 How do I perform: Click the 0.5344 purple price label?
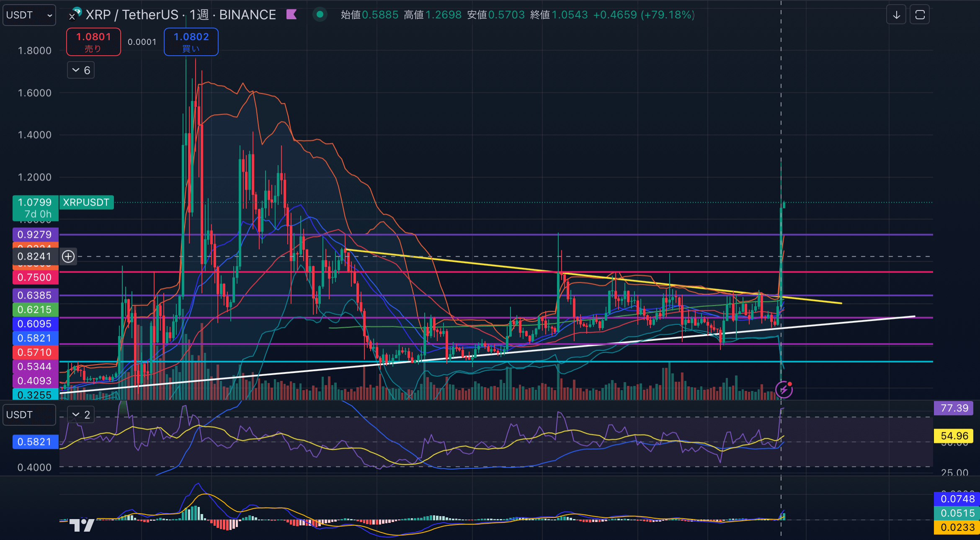[x=35, y=366]
